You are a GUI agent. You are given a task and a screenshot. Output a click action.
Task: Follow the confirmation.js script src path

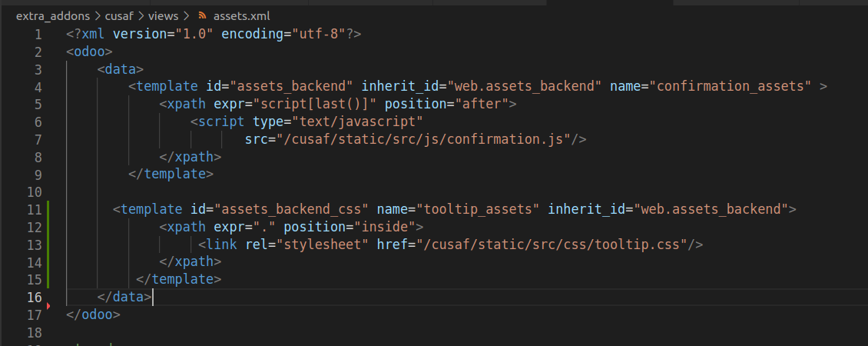[423, 139]
